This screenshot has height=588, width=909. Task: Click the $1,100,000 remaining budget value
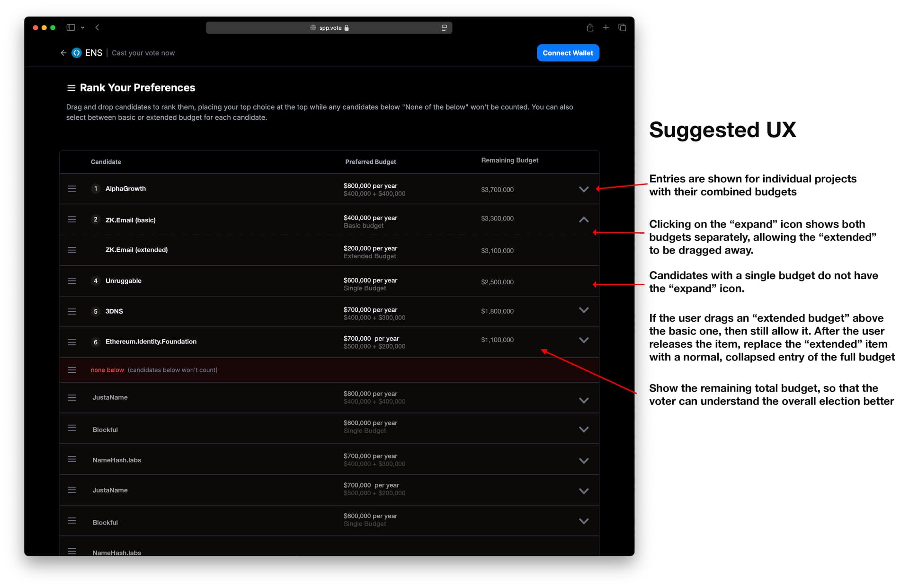(x=497, y=340)
